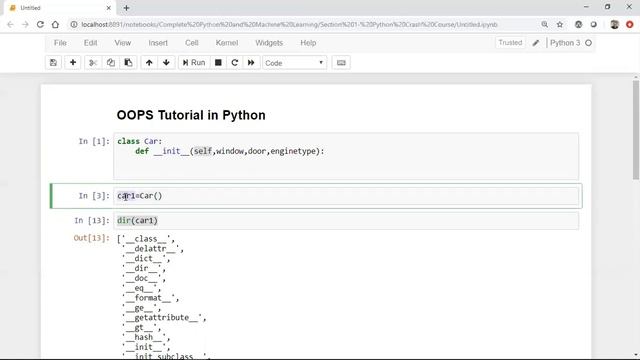
Task: Interrupt the kernel with stop icon
Action: [x=218, y=63]
